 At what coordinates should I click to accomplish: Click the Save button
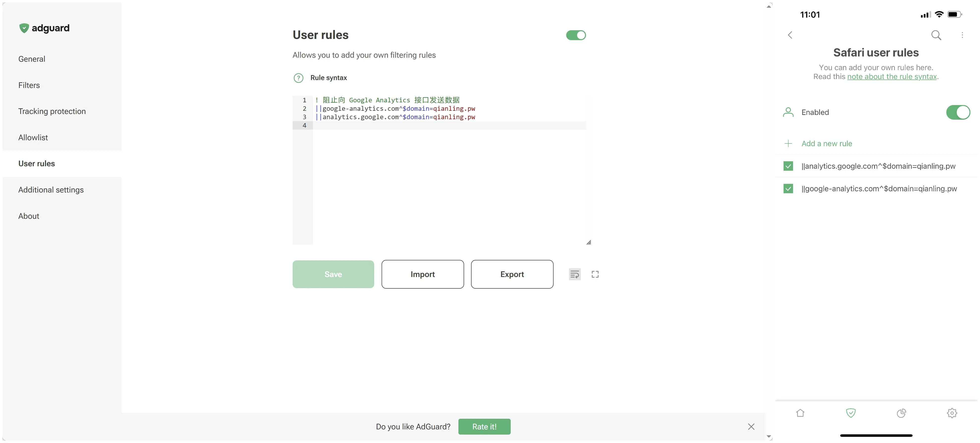pyautogui.click(x=333, y=274)
